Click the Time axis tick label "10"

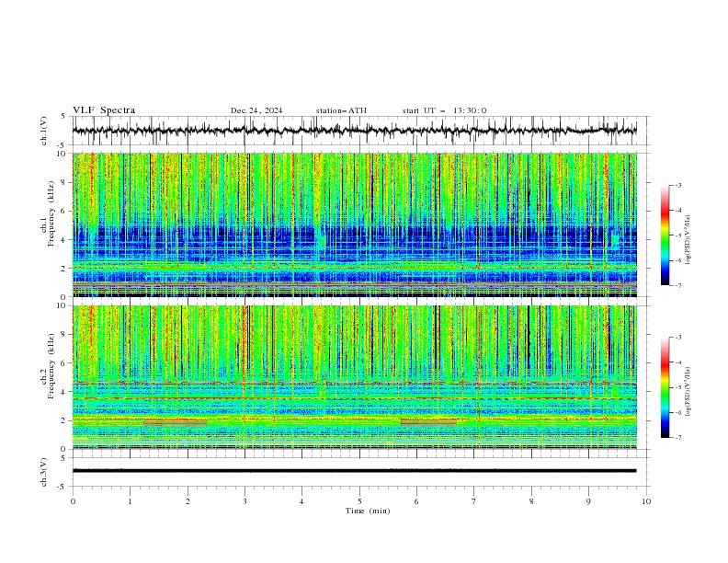click(646, 501)
